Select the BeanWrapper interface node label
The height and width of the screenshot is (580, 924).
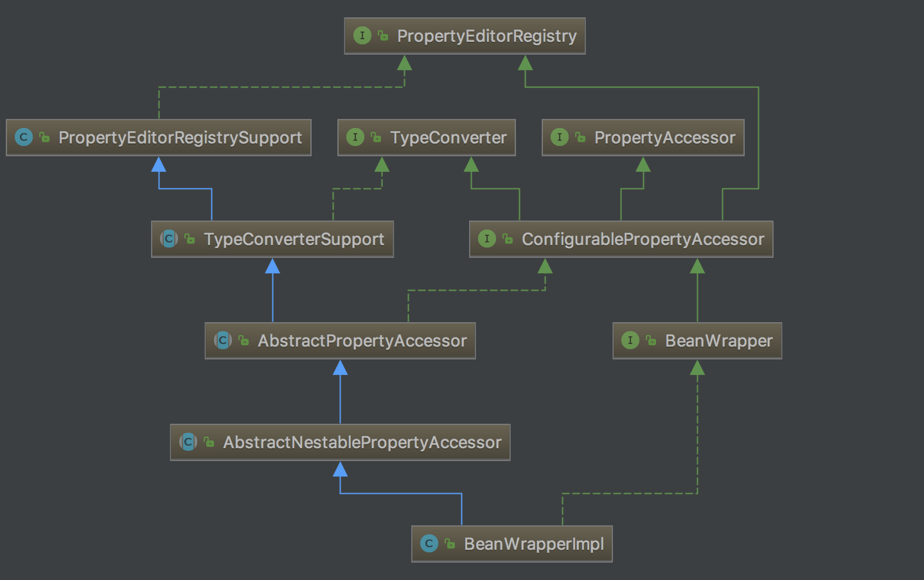pyautogui.click(x=718, y=341)
